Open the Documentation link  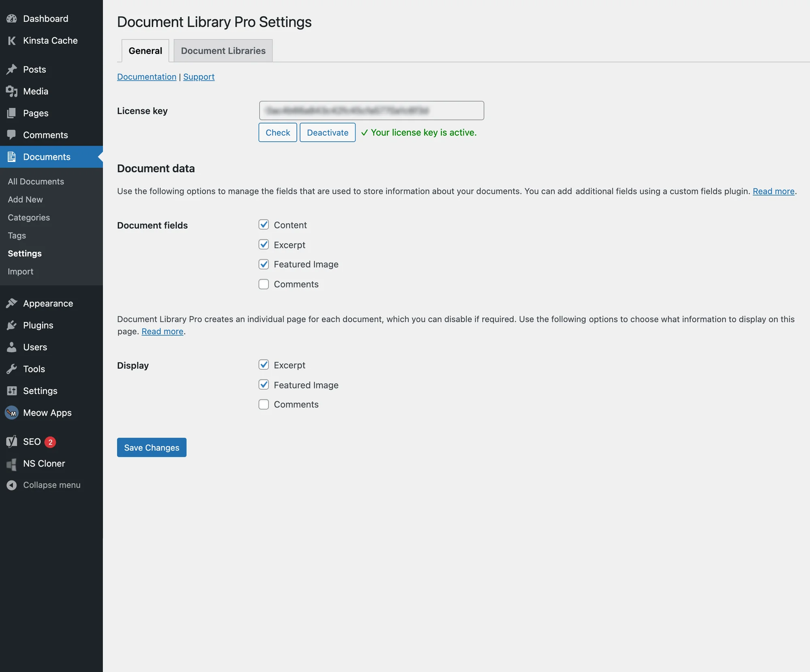147,77
